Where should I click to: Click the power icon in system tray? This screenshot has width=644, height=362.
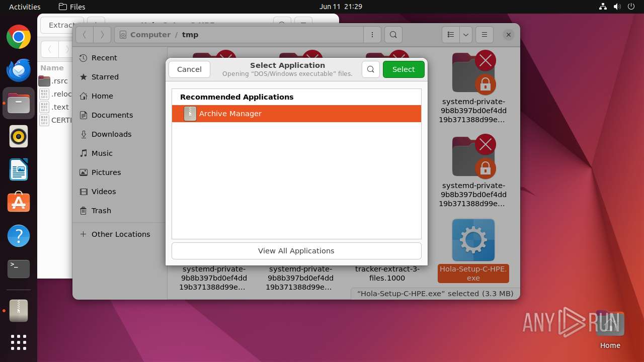(x=631, y=7)
